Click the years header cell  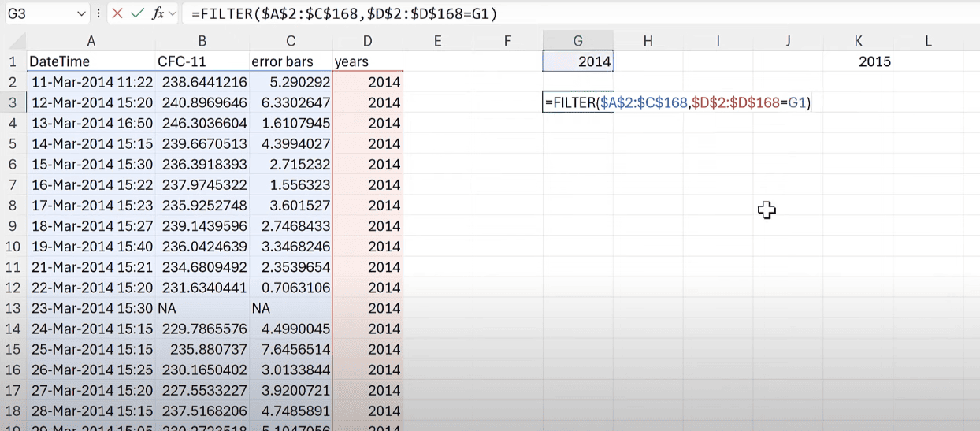click(367, 61)
